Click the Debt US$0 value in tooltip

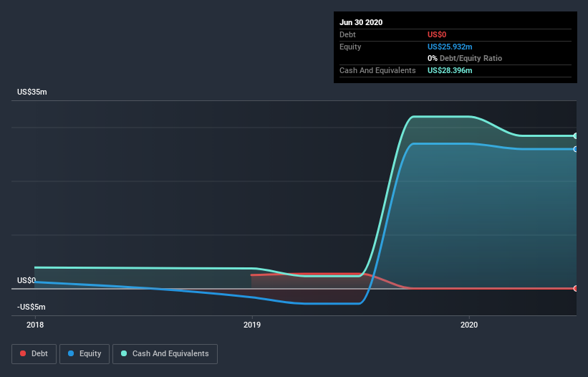coord(437,34)
